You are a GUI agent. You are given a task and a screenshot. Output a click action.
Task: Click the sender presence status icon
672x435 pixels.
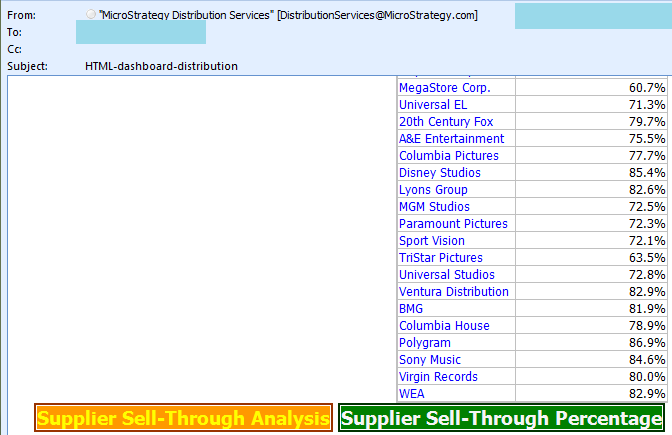pos(90,14)
